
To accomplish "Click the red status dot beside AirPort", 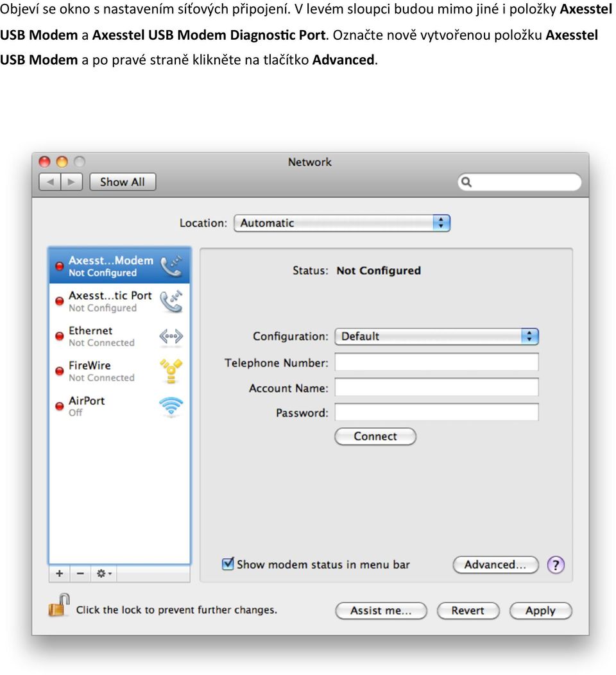I will click(60, 406).
